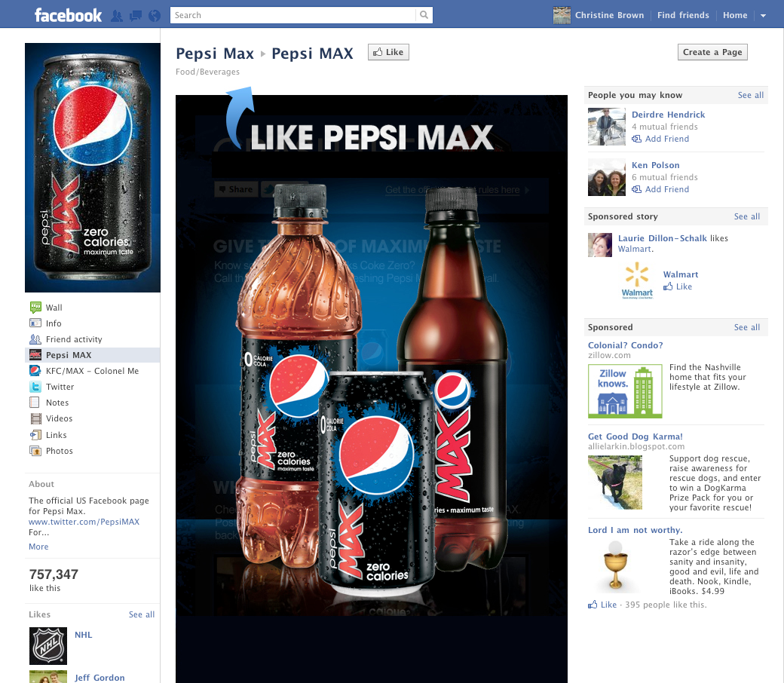
Task: Click the Pepsi Max page title link
Action: pyautogui.click(x=215, y=53)
